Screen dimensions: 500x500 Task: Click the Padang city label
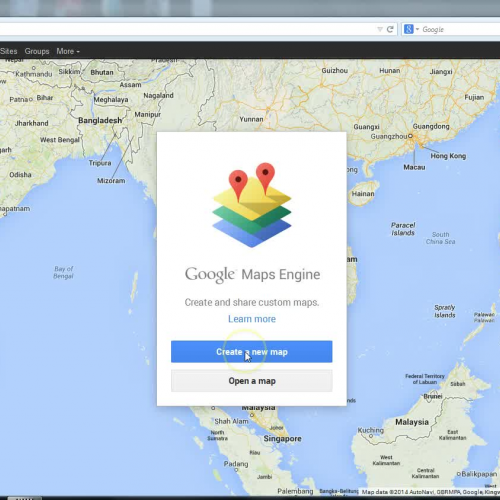click(236, 464)
